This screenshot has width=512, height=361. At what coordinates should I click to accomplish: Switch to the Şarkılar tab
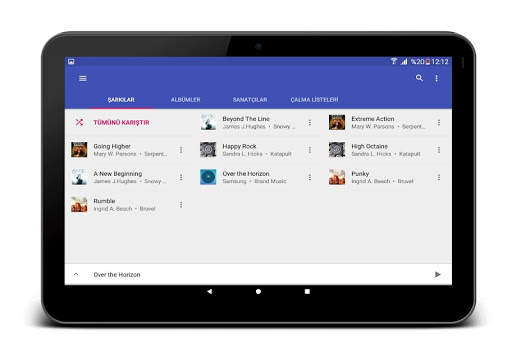pos(121,100)
